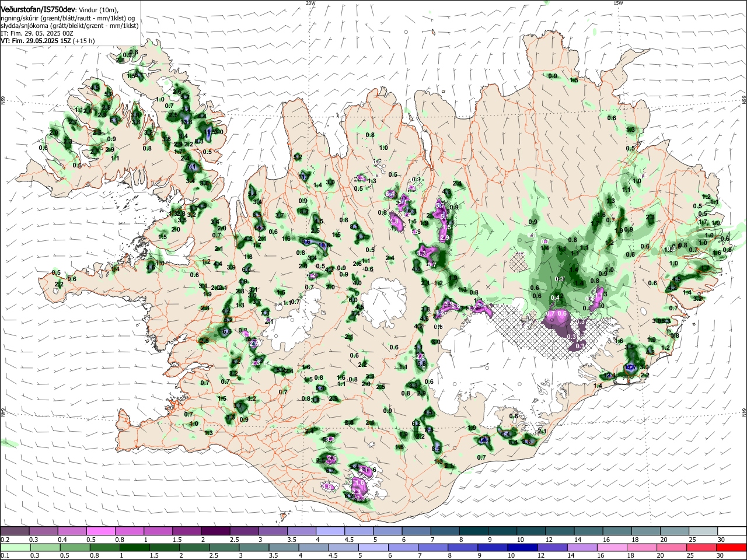This screenshot has height=560, width=747.
Task: Click the 'slydda/snjókoma' legend description line
Action: click(69, 26)
